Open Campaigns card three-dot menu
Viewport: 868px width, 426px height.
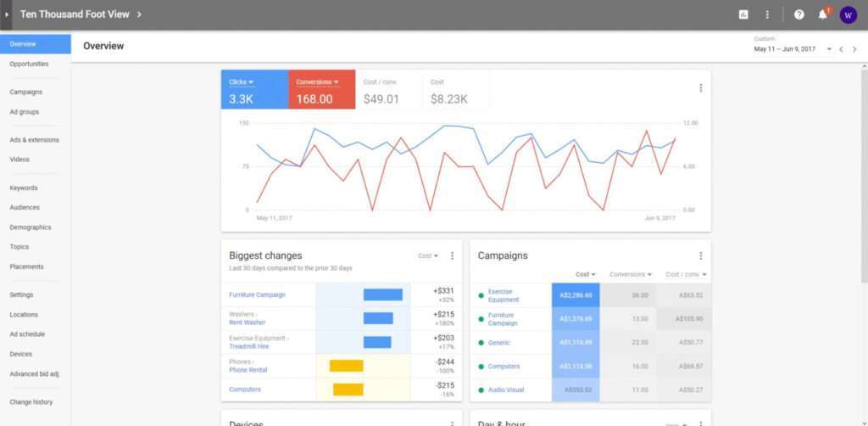click(700, 255)
